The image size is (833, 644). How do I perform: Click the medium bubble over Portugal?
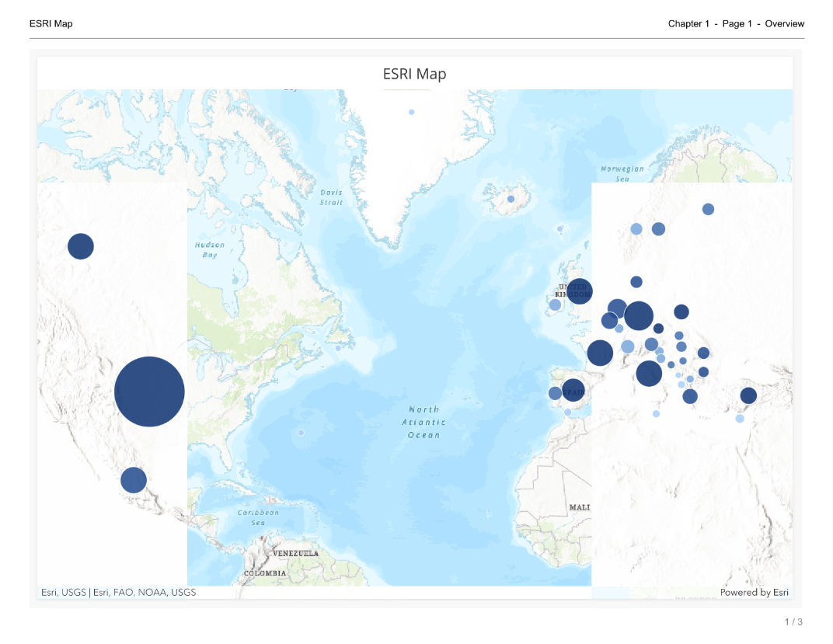point(555,393)
